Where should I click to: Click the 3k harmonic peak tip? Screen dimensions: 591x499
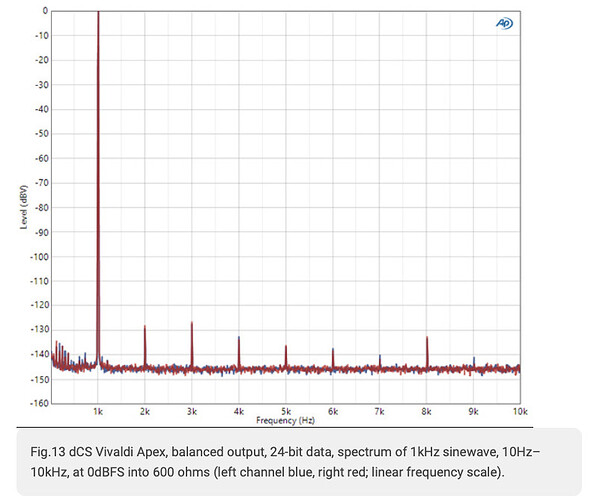point(192,323)
